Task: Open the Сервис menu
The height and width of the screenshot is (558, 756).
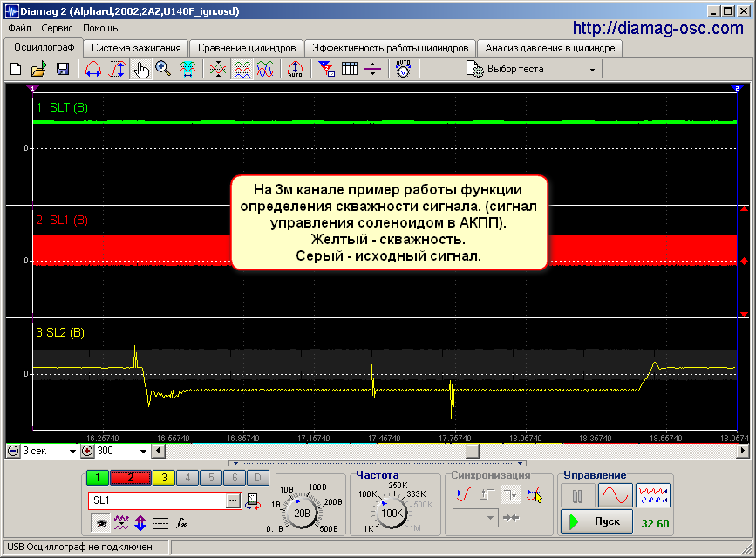Action: click(x=57, y=28)
